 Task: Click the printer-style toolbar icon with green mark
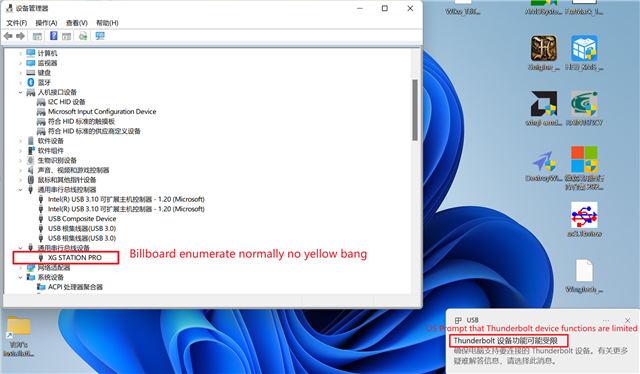pyautogui.click(x=83, y=36)
